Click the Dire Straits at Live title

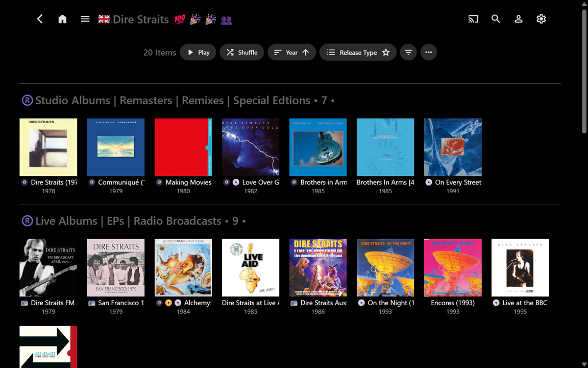pyautogui.click(x=251, y=303)
